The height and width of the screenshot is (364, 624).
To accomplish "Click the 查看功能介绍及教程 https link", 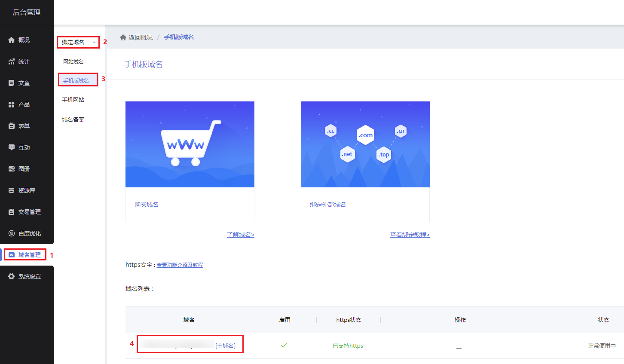I will pos(180,265).
